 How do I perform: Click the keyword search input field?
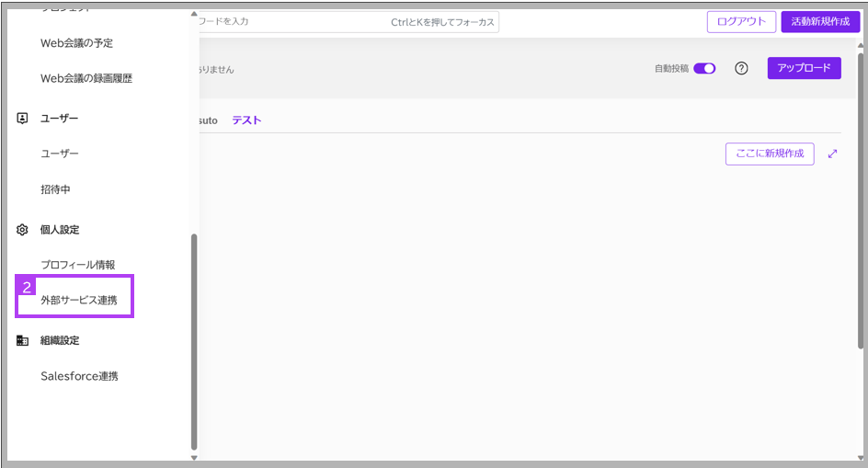tap(348, 22)
